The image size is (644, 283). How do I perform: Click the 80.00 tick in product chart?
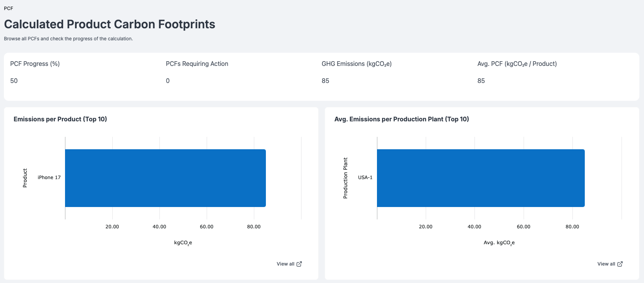(254, 227)
